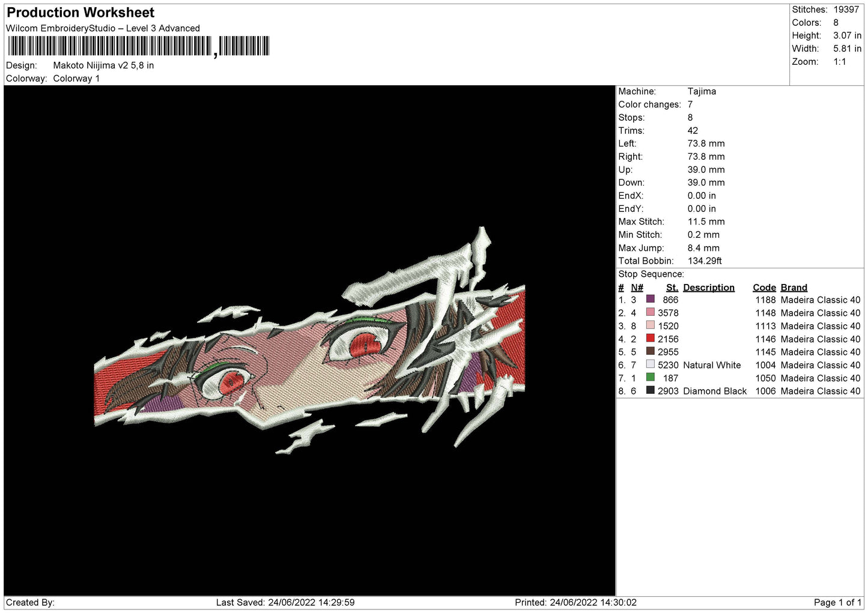This screenshot has width=868, height=613.
Task: Click the stitches value "19397"
Action: (x=846, y=10)
